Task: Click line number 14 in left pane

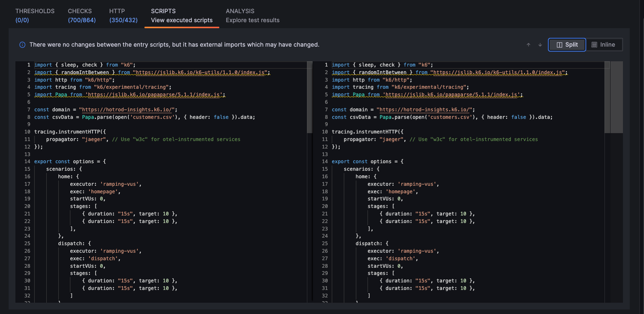Action: coord(27,162)
